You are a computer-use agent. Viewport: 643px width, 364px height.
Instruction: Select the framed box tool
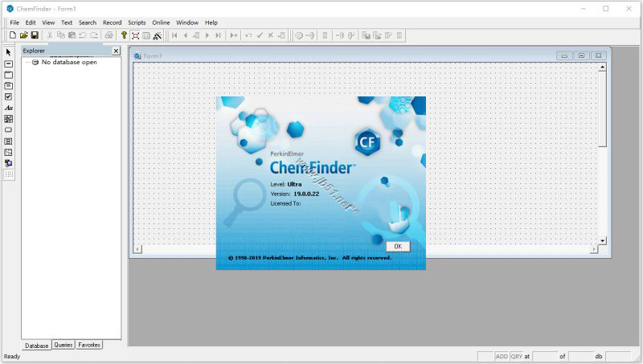point(9,86)
